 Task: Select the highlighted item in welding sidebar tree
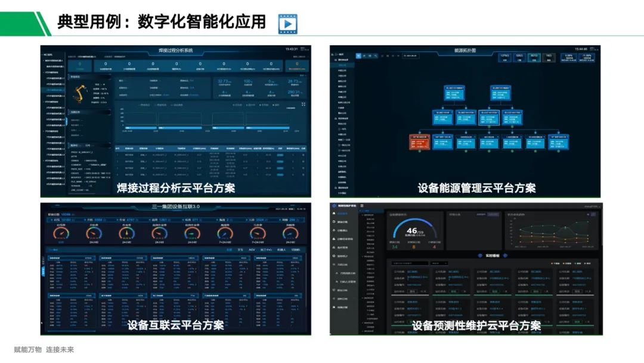(x=55, y=91)
